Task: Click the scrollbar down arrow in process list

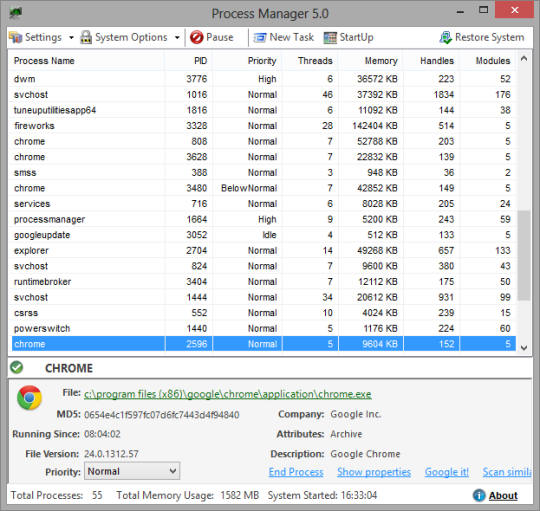Action: [524, 348]
